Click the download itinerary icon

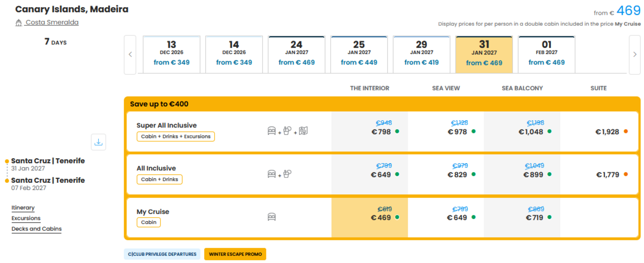[x=98, y=142]
